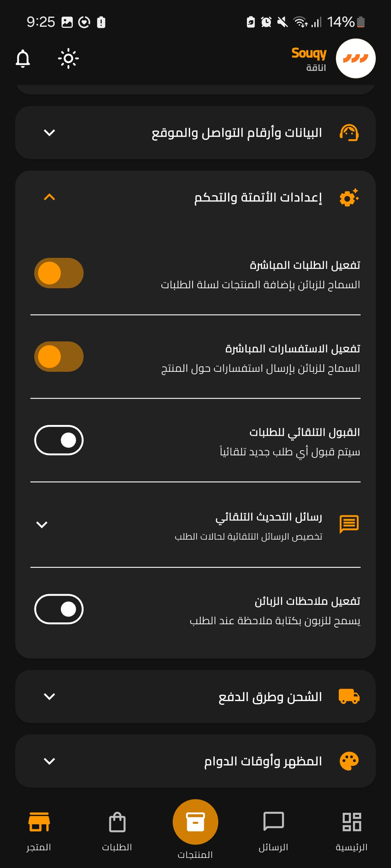The image size is (391, 868).
Task: Expand shipping and payment methods section
Action: click(50, 696)
